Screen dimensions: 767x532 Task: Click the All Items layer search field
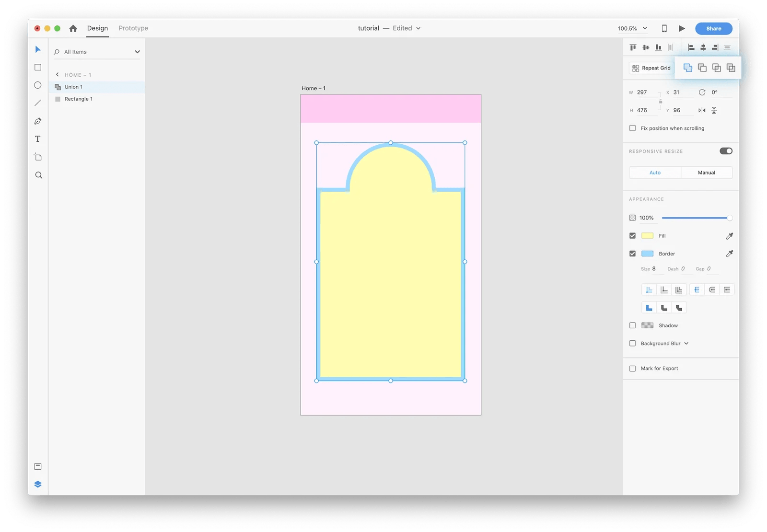(96, 52)
